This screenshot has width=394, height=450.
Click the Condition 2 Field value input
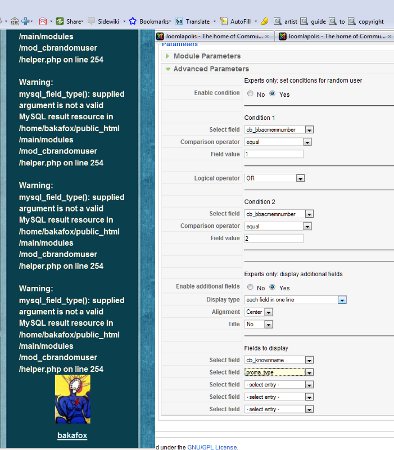(274, 238)
